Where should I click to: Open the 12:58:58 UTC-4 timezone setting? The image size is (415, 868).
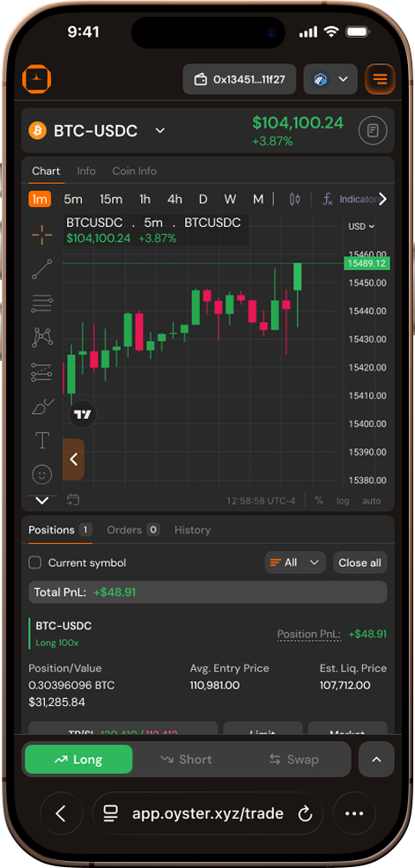tap(261, 501)
